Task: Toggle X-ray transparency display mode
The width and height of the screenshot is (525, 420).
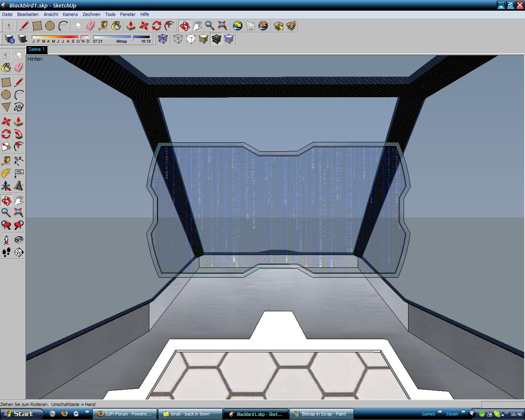Action: coord(163,39)
